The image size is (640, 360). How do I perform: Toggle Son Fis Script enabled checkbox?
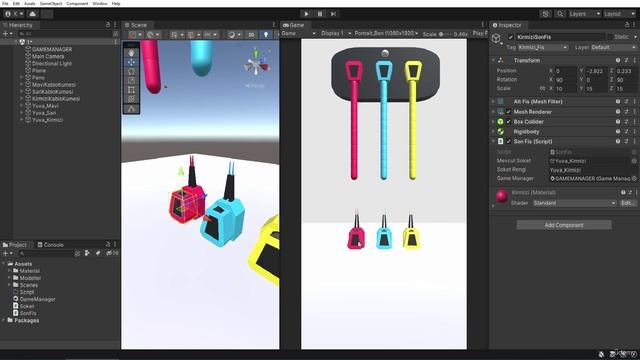tap(509, 141)
